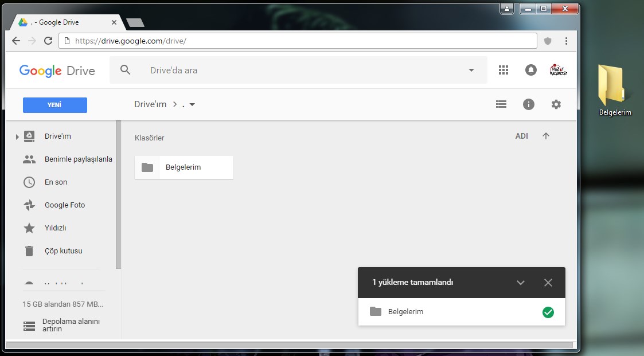644x356 pixels.
Task: Click the YENİ button
Action: pos(55,105)
